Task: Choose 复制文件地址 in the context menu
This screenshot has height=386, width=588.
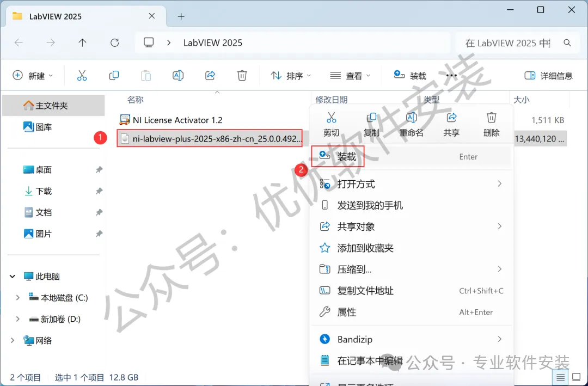Action: (x=412, y=291)
